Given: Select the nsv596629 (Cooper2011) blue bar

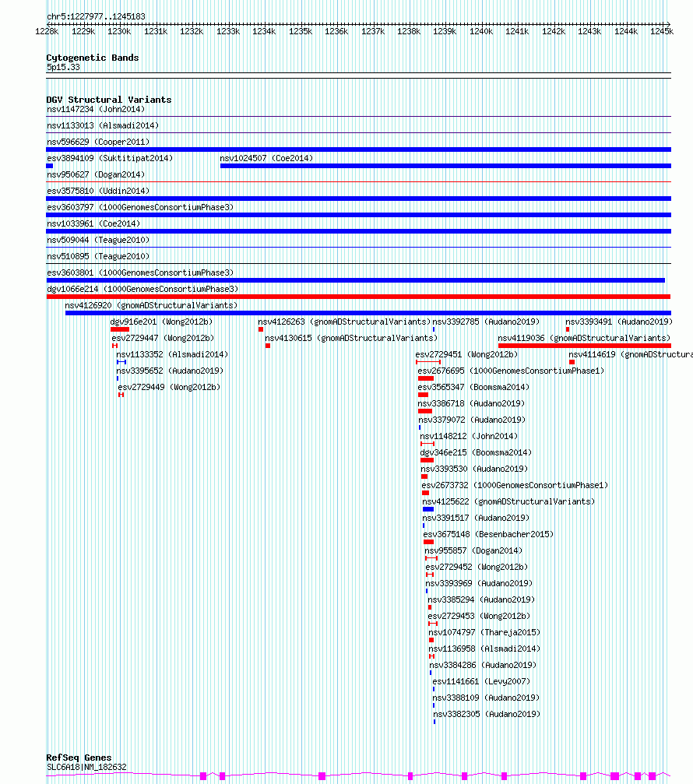Looking at the screenshot, I should coord(358,149).
